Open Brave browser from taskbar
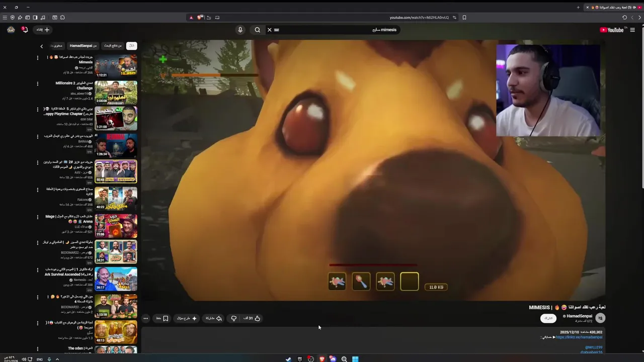Image resolution: width=644 pixels, height=362 pixels. pos(322,359)
